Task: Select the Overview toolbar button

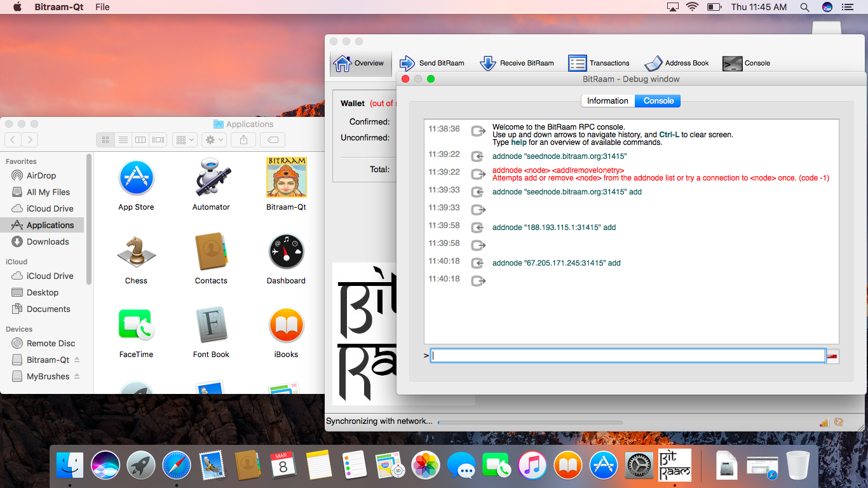Action: click(x=360, y=63)
